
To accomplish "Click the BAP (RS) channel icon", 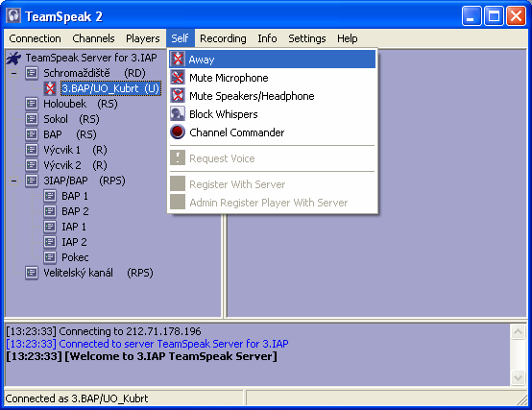I will click(x=32, y=134).
